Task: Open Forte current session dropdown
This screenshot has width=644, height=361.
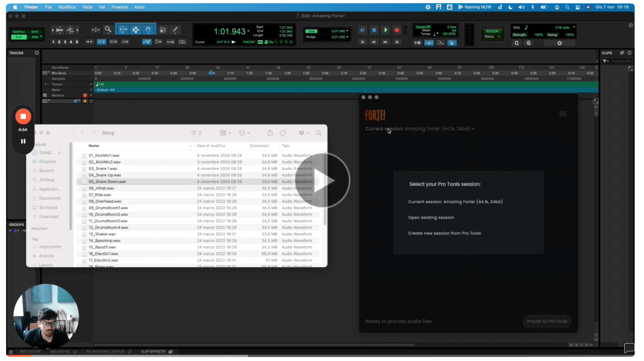Action: click(473, 129)
